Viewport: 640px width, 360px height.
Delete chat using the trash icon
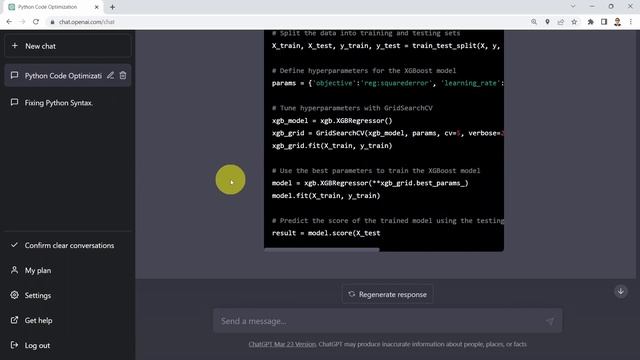coord(123,76)
